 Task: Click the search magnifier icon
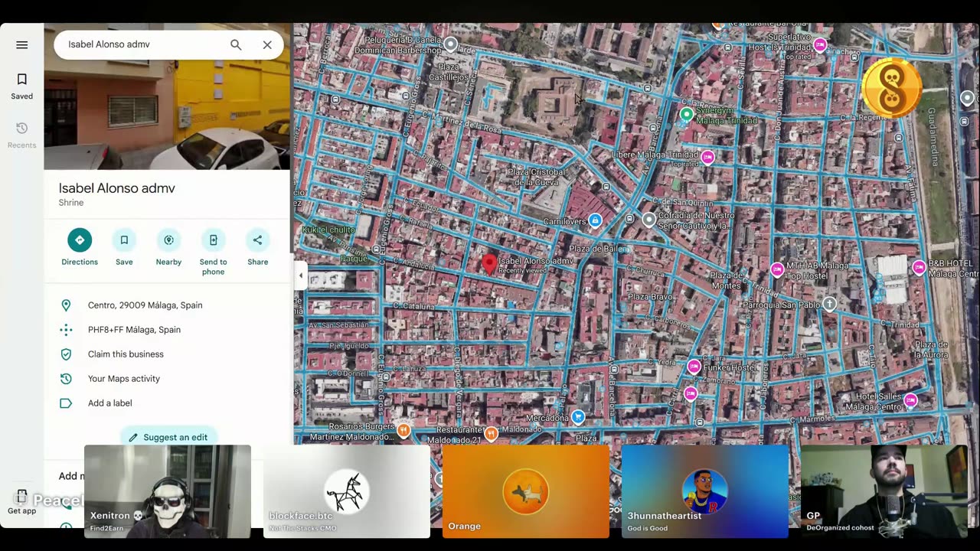click(x=236, y=45)
